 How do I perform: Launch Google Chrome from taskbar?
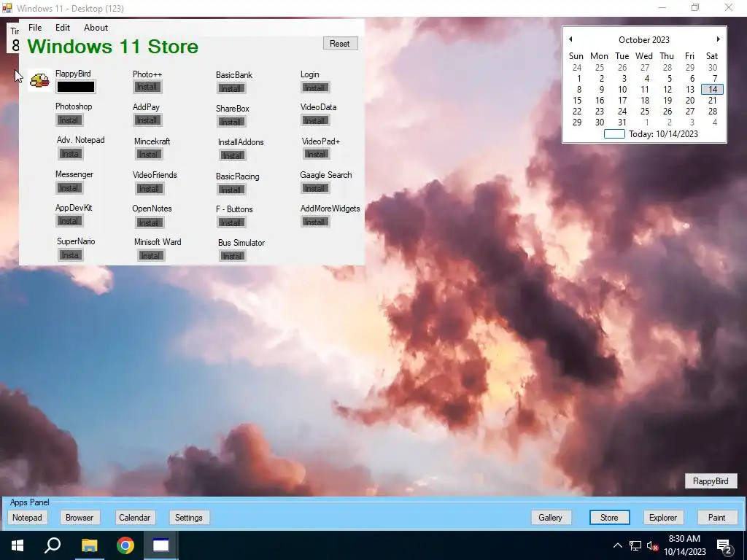(125, 545)
